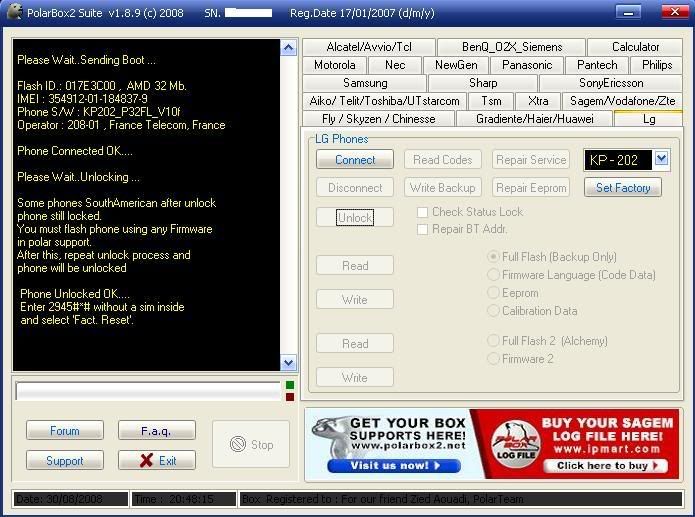Select Firmware Language (Code Data) option
Image resolution: width=695 pixels, height=517 pixels.
[493, 275]
